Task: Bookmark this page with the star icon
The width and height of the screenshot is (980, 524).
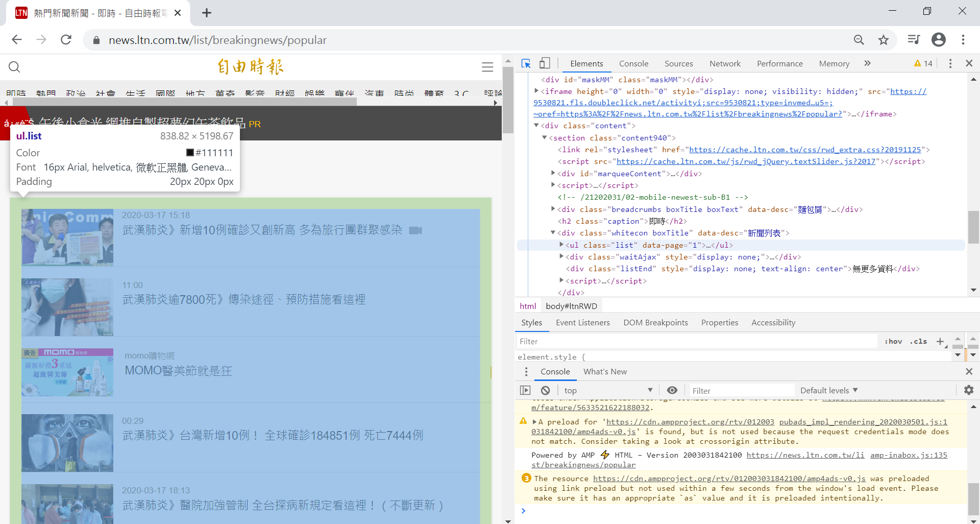Action: pyautogui.click(x=884, y=40)
